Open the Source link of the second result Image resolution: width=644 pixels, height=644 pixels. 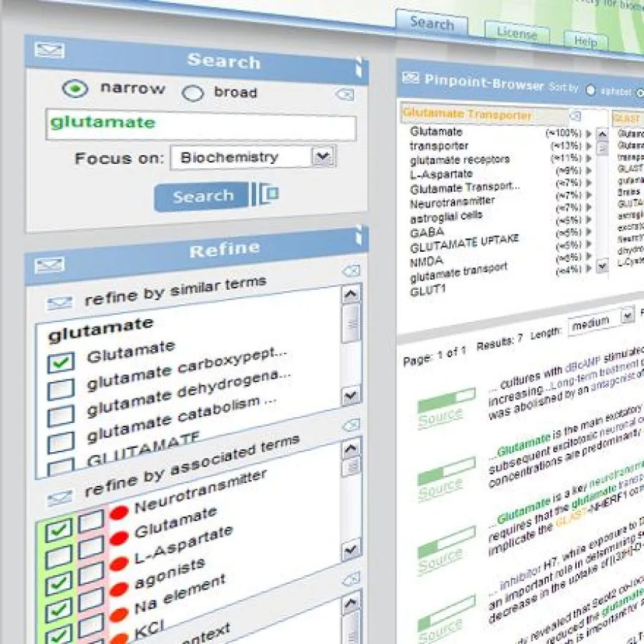(x=440, y=489)
